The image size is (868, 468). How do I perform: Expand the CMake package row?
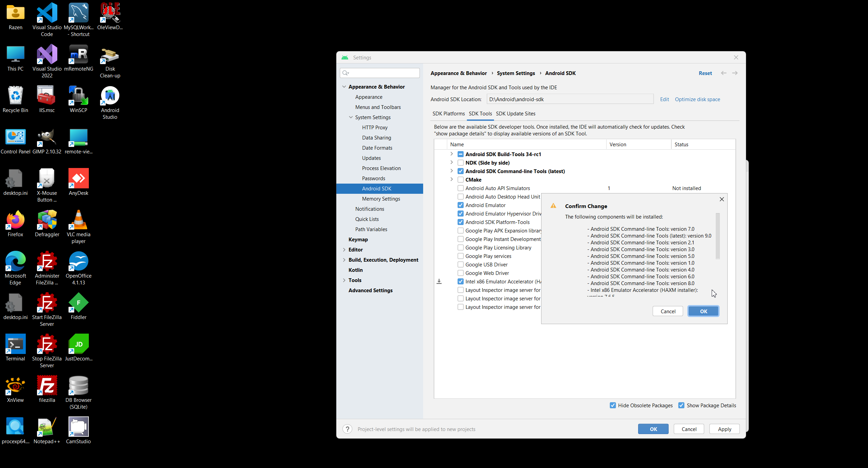[x=452, y=180]
